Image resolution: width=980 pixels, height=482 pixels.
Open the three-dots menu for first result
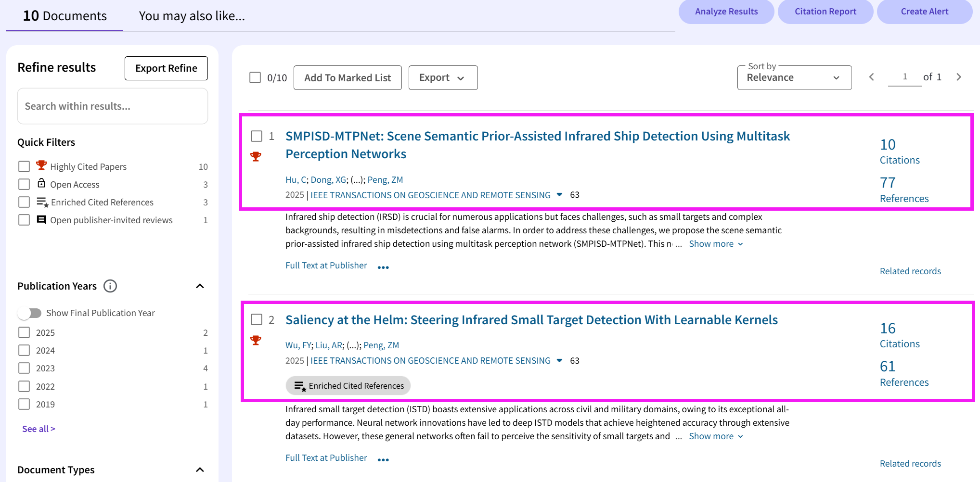383,267
